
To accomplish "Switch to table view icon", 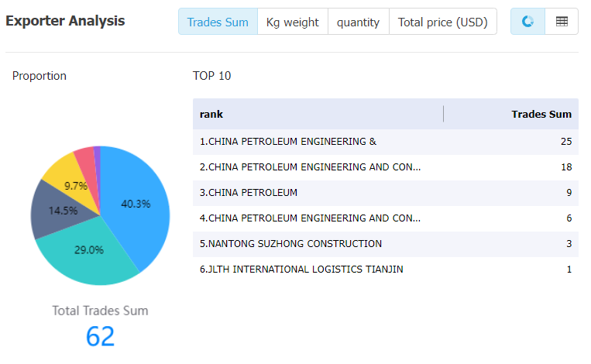I will click(x=562, y=22).
